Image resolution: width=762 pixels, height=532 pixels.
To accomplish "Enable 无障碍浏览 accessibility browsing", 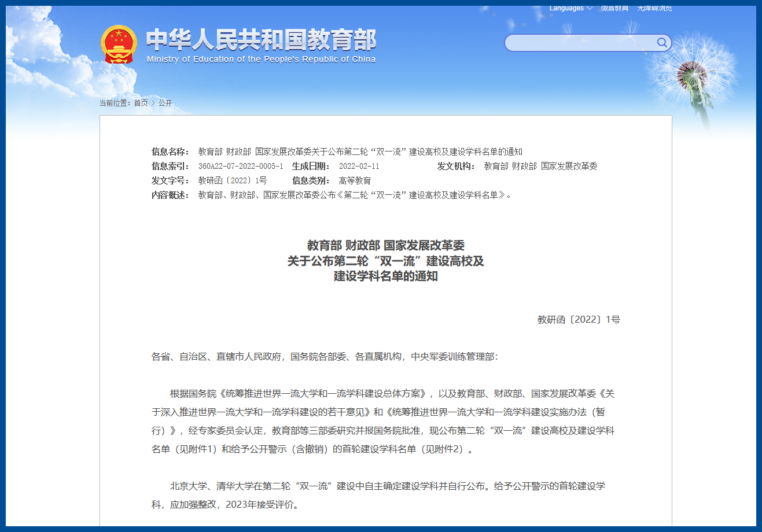I will [654, 9].
